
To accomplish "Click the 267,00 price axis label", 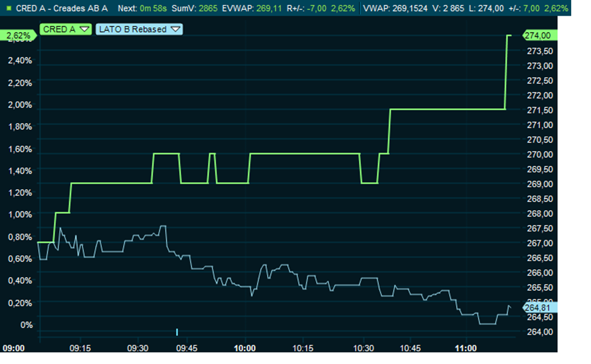I will click(x=540, y=243).
